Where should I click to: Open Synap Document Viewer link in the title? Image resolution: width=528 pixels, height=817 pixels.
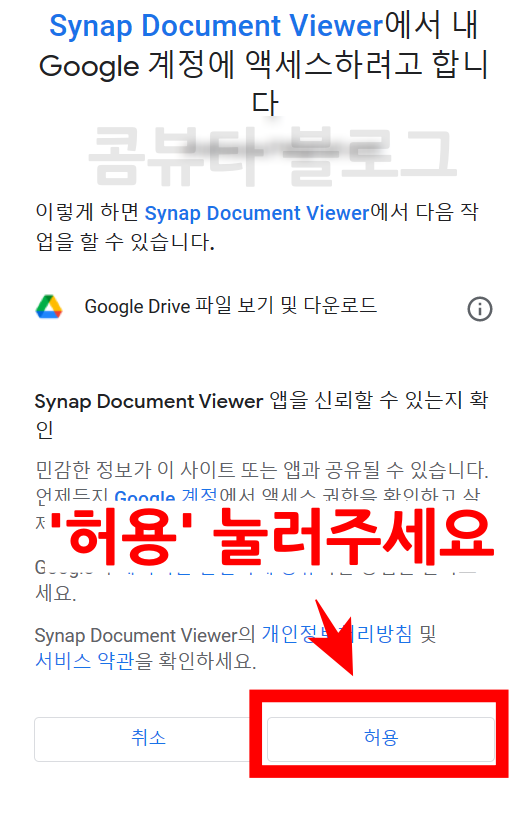pos(216,26)
